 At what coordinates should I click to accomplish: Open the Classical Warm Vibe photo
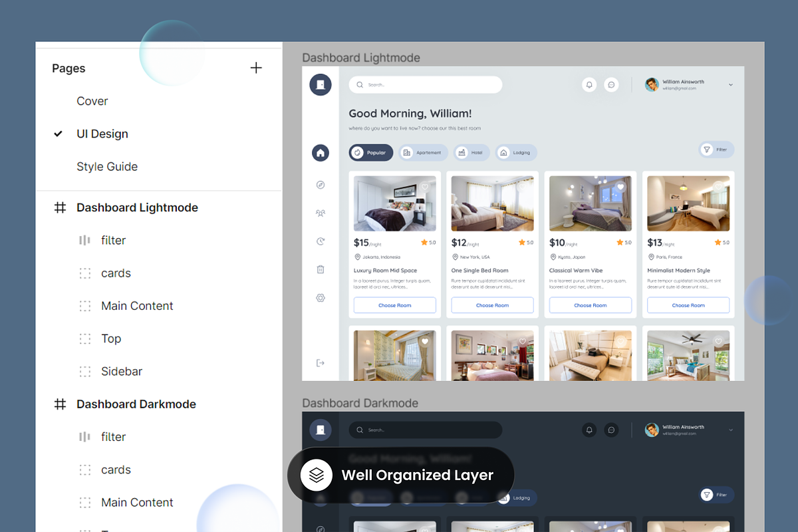tap(591, 203)
